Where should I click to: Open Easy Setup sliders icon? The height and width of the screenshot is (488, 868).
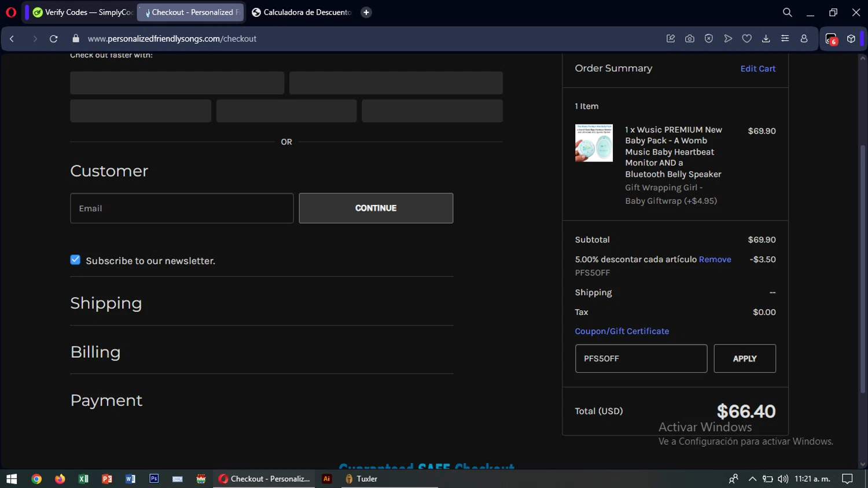785,39
